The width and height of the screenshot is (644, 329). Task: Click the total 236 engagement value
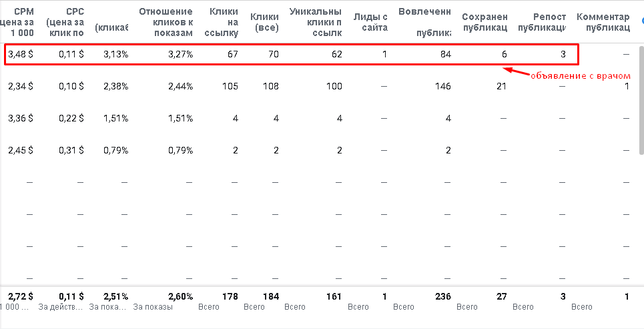click(x=442, y=296)
